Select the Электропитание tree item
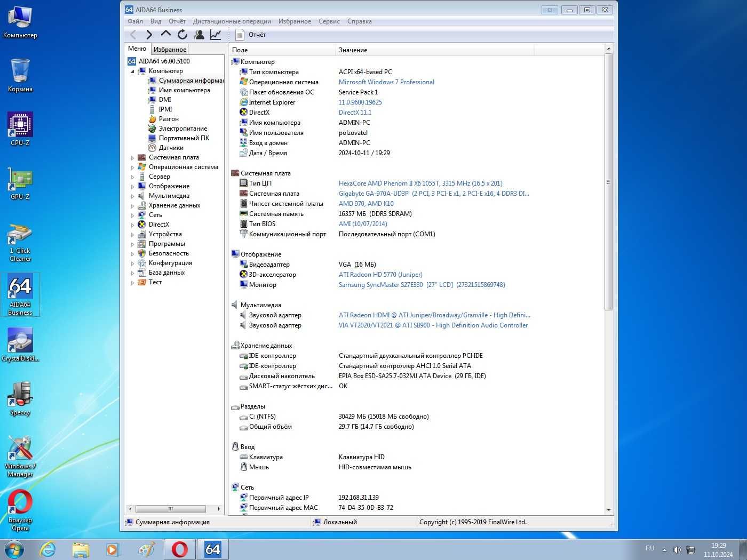Viewport: 747px width, 560px height. (183, 129)
